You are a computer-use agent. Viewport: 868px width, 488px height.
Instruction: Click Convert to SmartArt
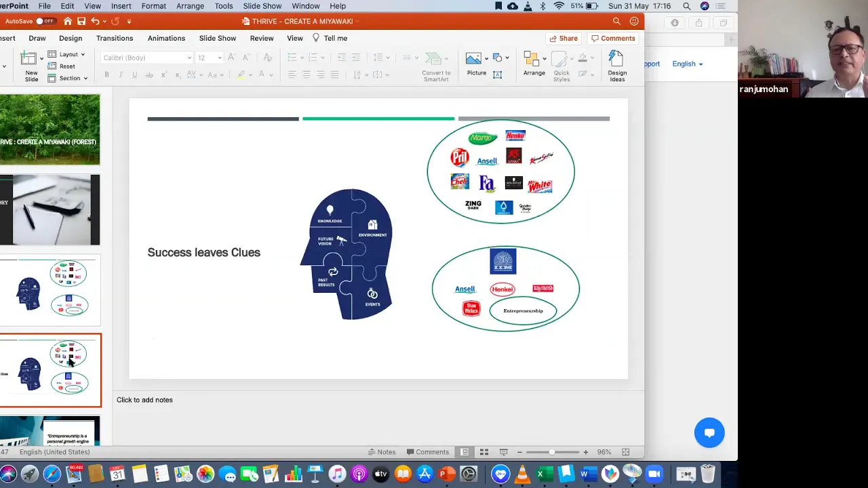tap(436, 66)
